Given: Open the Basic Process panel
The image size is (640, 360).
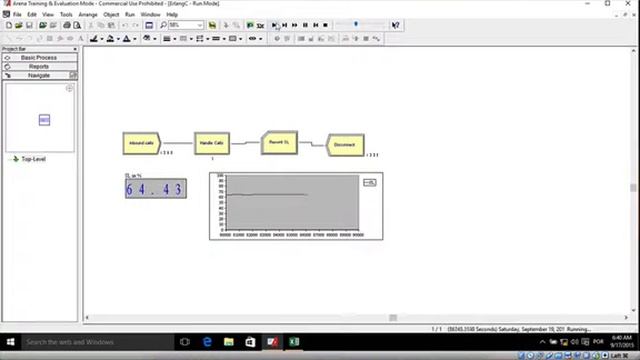Looking at the screenshot, I should pyautogui.click(x=40, y=58).
